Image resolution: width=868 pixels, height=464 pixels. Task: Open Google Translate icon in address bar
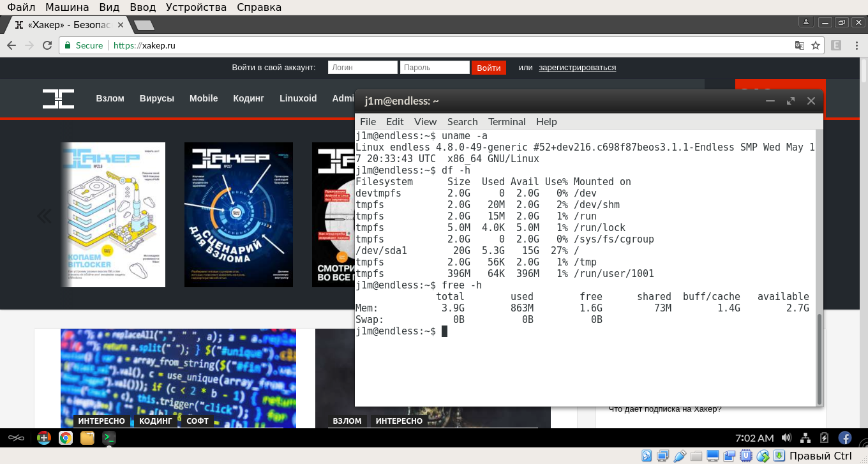point(799,45)
